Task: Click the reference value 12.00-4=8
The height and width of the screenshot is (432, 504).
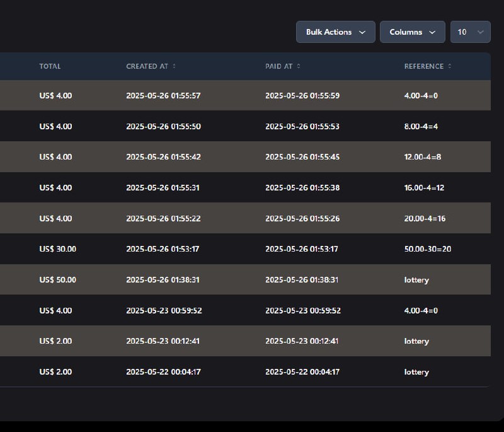Action: (x=423, y=157)
